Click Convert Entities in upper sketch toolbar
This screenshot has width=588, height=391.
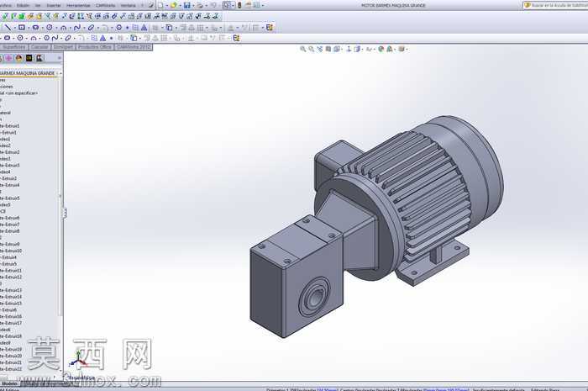pyautogui.click(x=169, y=28)
